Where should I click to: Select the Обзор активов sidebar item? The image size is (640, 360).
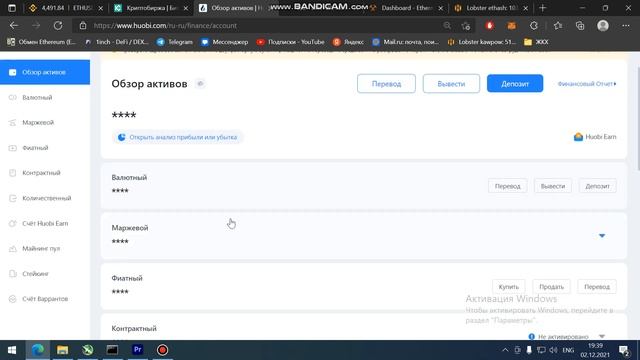point(45,72)
